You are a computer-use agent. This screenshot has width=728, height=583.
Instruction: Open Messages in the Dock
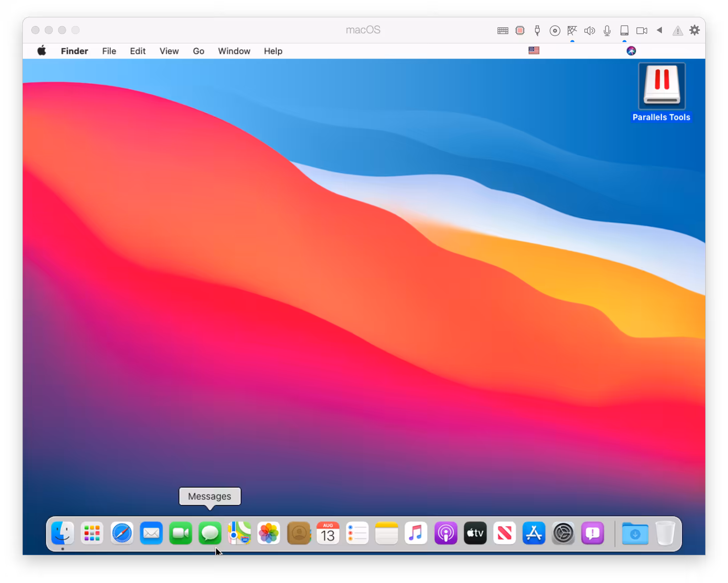click(x=210, y=533)
